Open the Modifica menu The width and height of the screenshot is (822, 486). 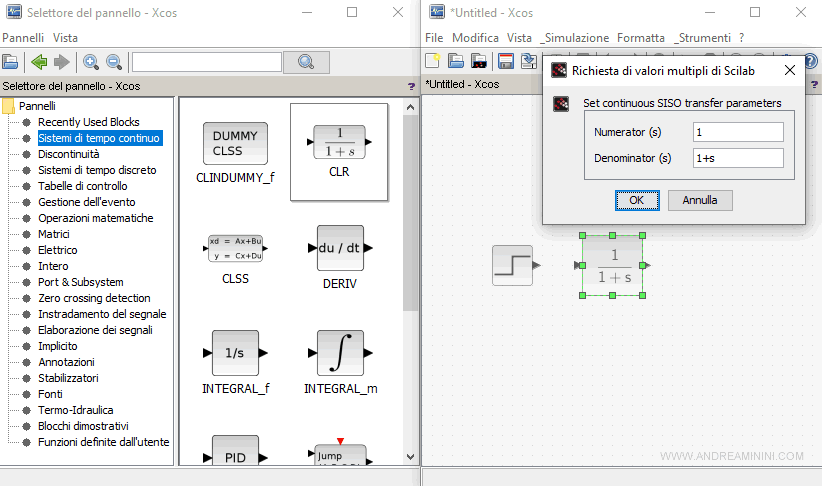[x=475, y=38]
